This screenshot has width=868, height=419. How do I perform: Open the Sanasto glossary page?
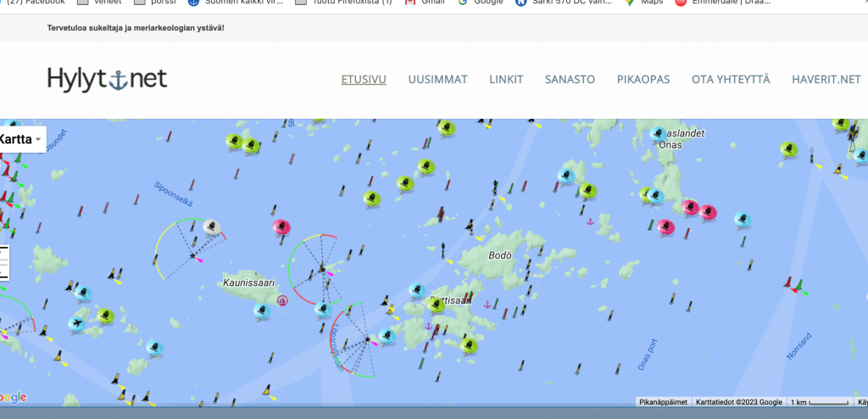tap(570, 80)
